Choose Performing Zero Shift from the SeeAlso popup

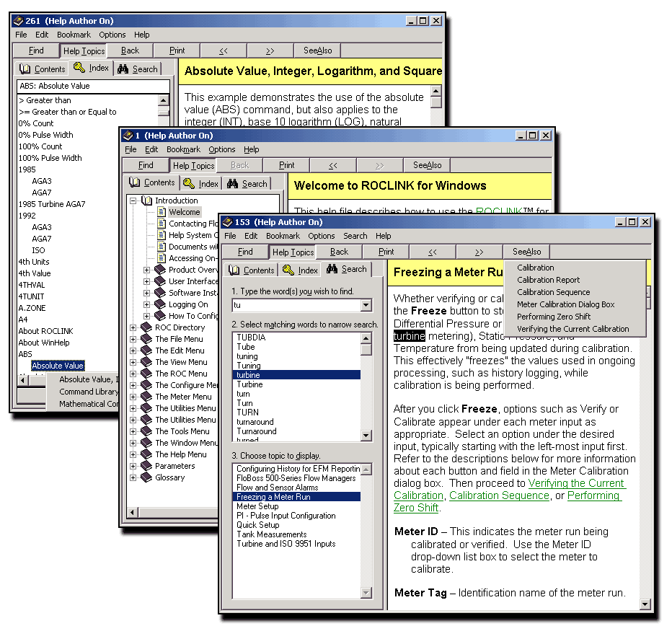coord(554,317)
